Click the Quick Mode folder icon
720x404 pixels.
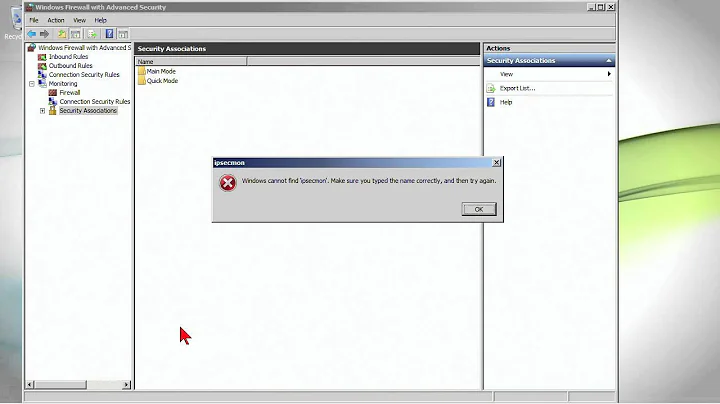click(x=141, y=80)
